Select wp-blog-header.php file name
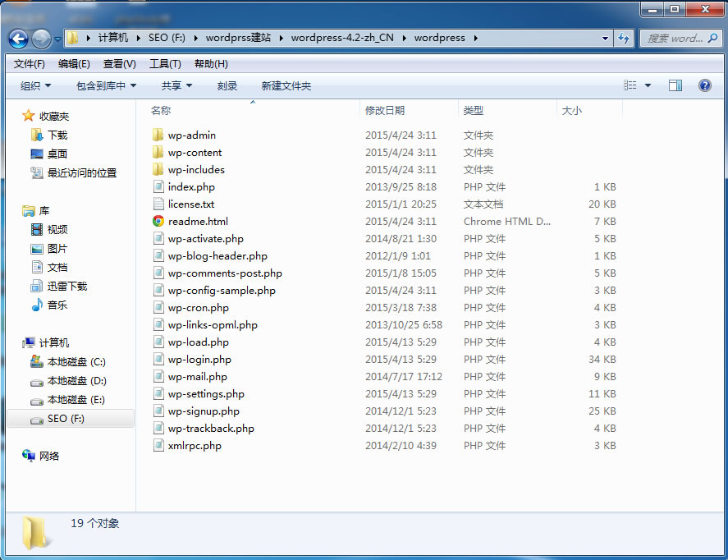 217,256
